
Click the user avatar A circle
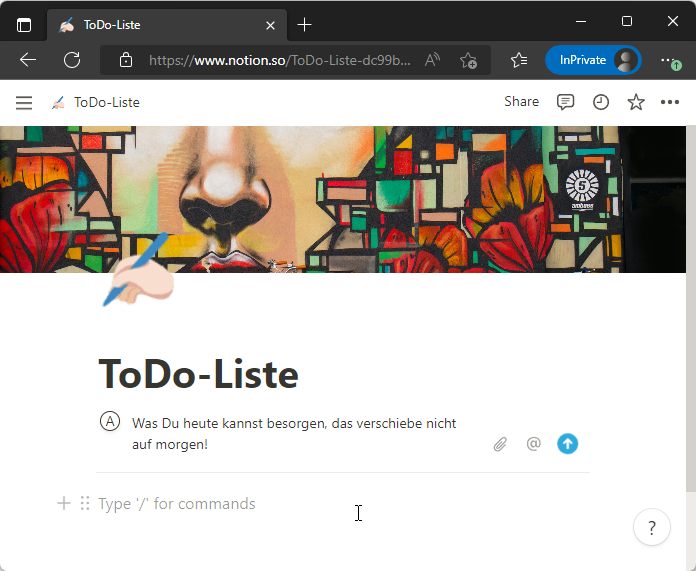click(110, 421)
